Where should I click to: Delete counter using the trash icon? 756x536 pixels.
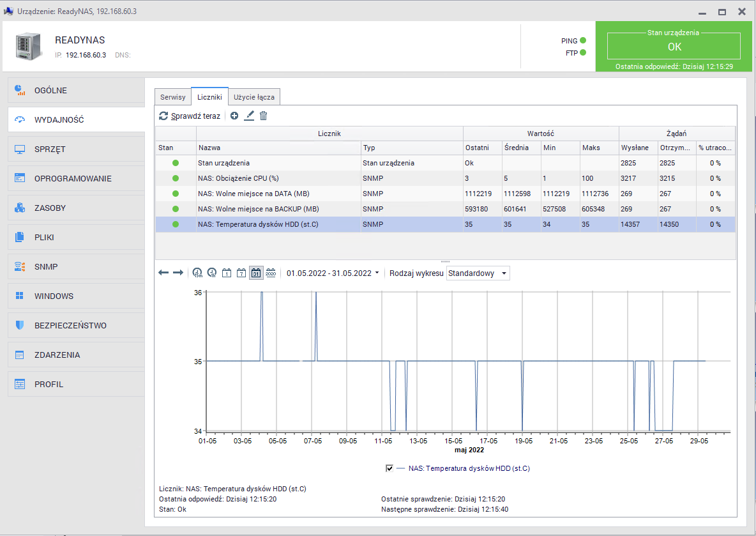(x=263, y=116)
